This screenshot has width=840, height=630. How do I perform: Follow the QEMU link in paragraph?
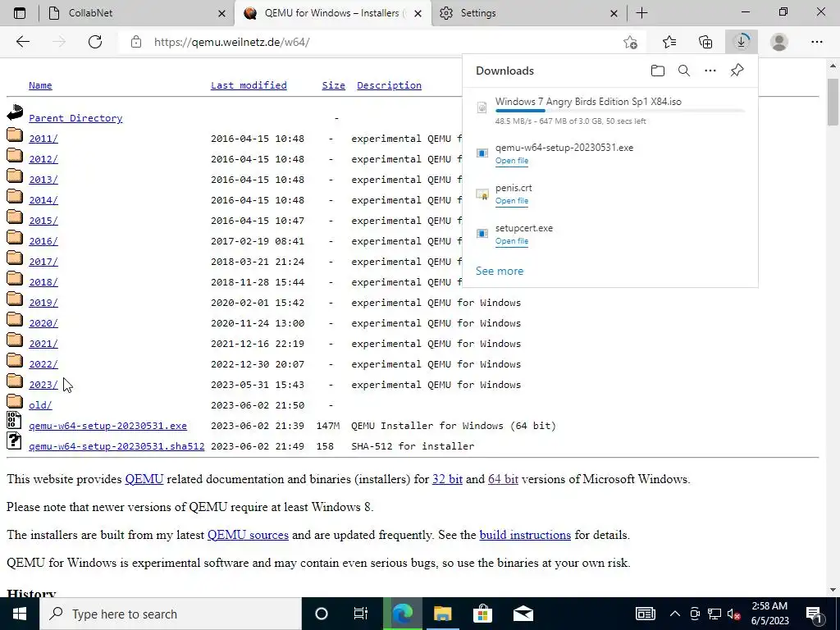click(144, 479)
